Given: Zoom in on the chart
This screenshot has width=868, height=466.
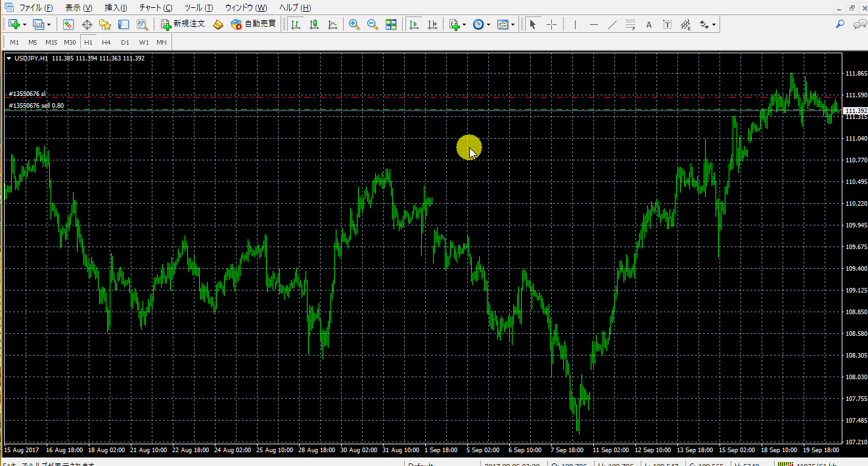Looking at the screenshot, I should (354, 24).
